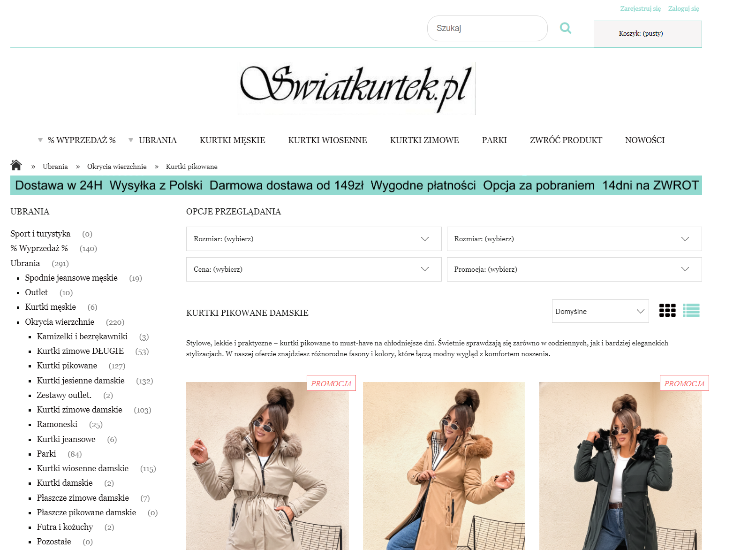
Task: Select Ramoneski category in sidebar
Action: [x=57, y=424]
